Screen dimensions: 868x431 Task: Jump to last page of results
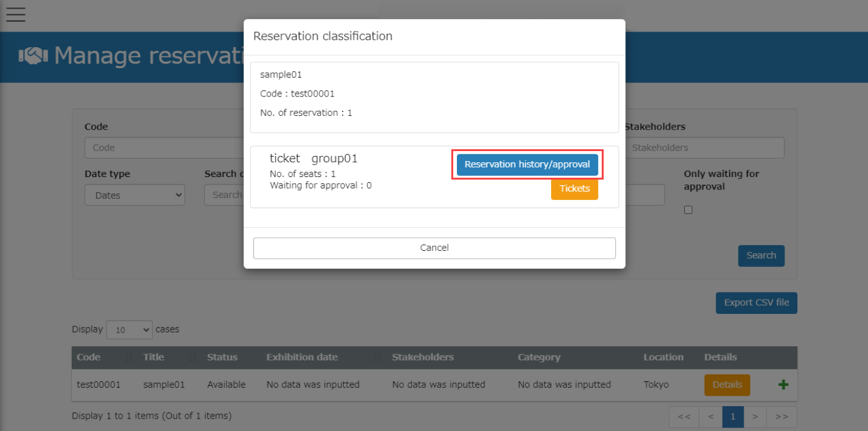click(x=781, y=417)
